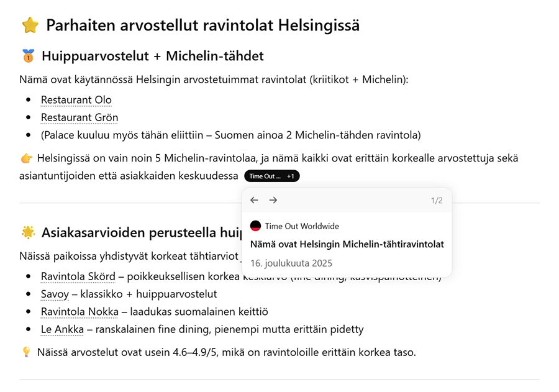Click the light bulb emoji near the ratings note
Viewport: 559px width, 392px height.
pos(27,352)
